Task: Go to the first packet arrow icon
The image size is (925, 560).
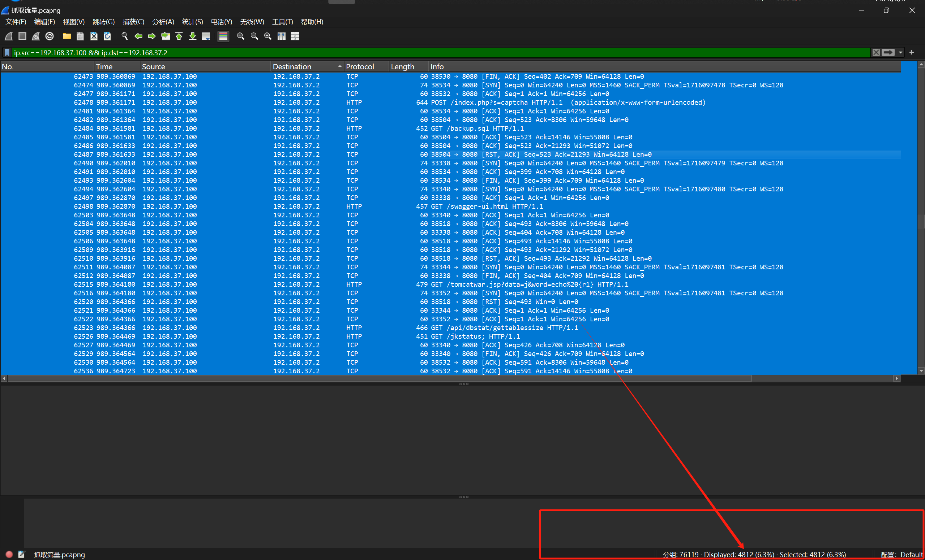Action: [179, 36]
